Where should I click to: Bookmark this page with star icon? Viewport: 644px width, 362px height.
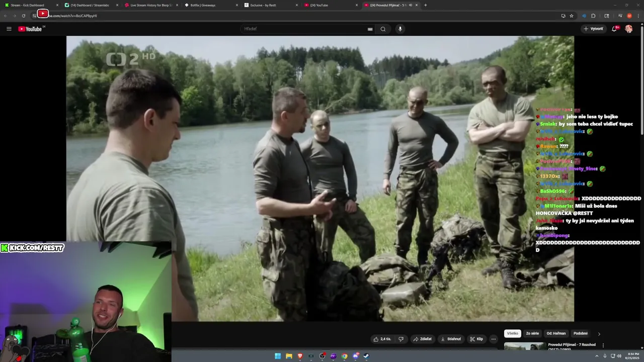[x=572, y=16]
